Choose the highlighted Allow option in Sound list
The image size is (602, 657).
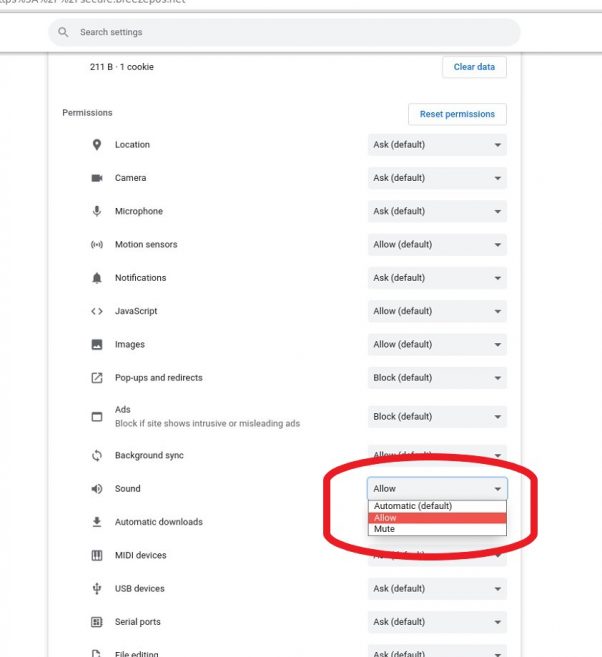coord(437,518)
